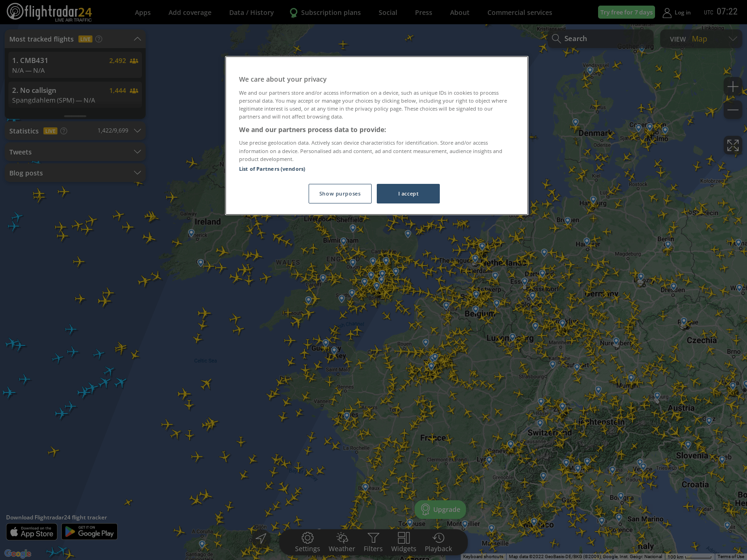Click Keyboard shortcuts link on map
This screenshot has width=747, height=560.
tap(483, 557)
